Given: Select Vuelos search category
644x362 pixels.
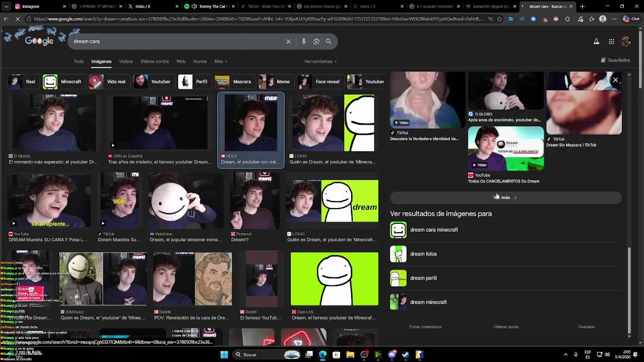Looking at the screenshot, I should point(200,61).
